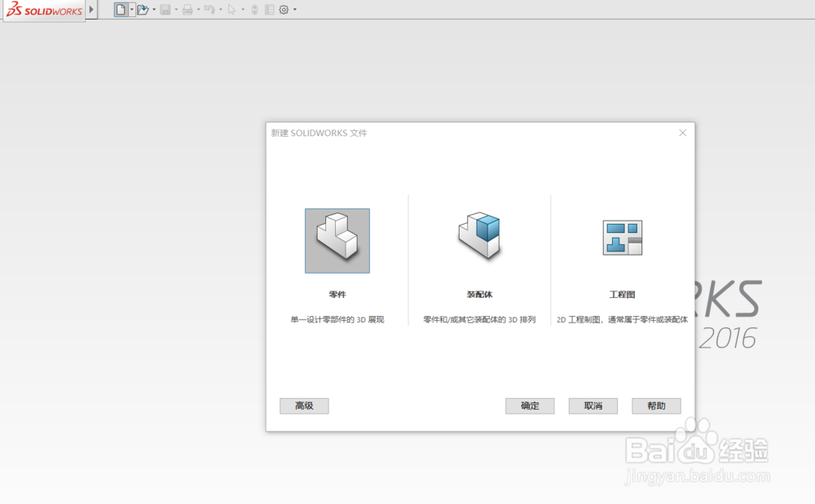This screenshot has width=815, height=504.
Task: Open the Undo dropdown arrow
Action: 221,9
